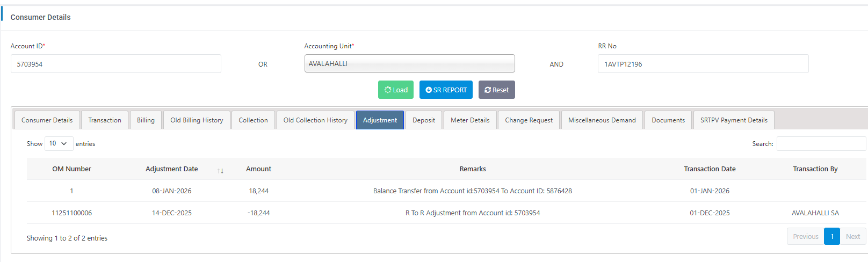Go to the Collection tab
This screenshot has width=868, height=262.
(253, 120)
